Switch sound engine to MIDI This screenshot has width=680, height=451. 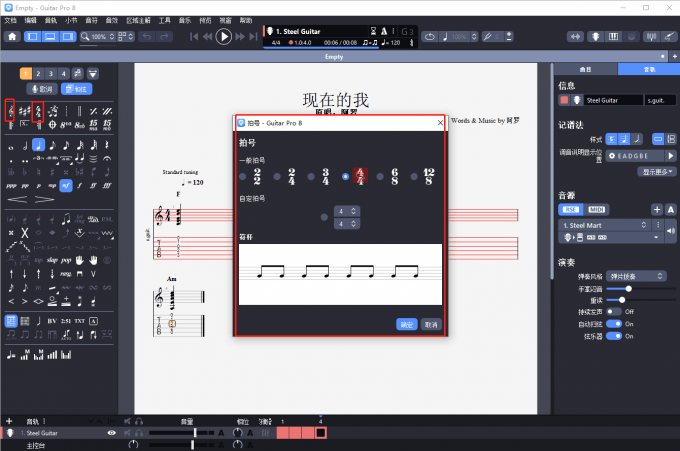[596, 209]
